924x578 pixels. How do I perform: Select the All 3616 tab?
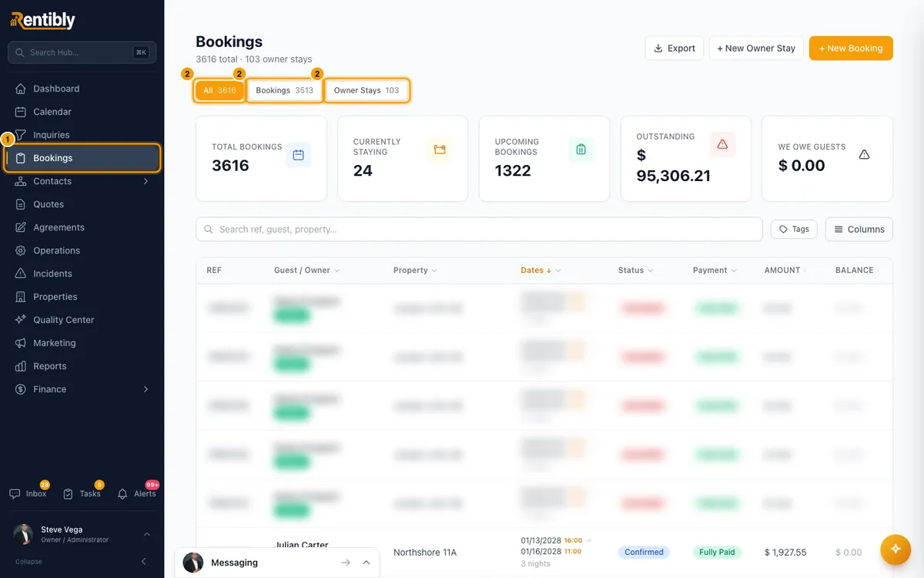tap(219, 90)
